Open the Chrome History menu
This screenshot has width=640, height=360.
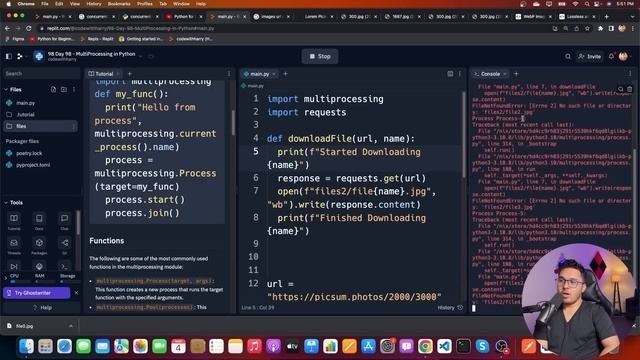93,4
